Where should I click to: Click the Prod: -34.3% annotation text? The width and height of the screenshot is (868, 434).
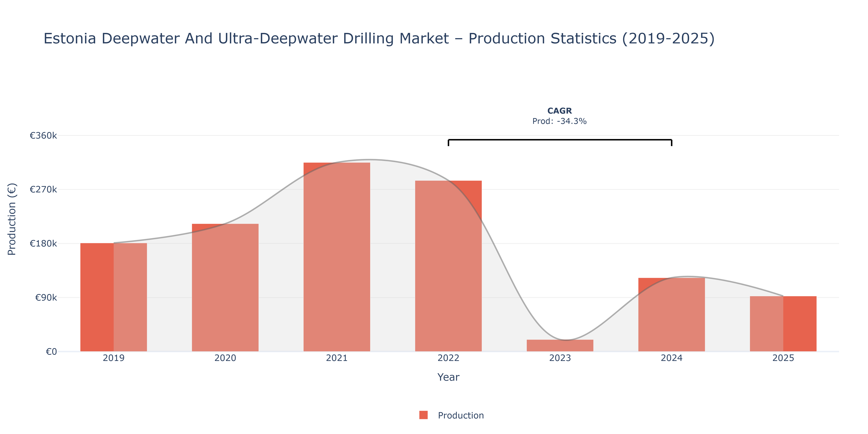tap(559, 121)
